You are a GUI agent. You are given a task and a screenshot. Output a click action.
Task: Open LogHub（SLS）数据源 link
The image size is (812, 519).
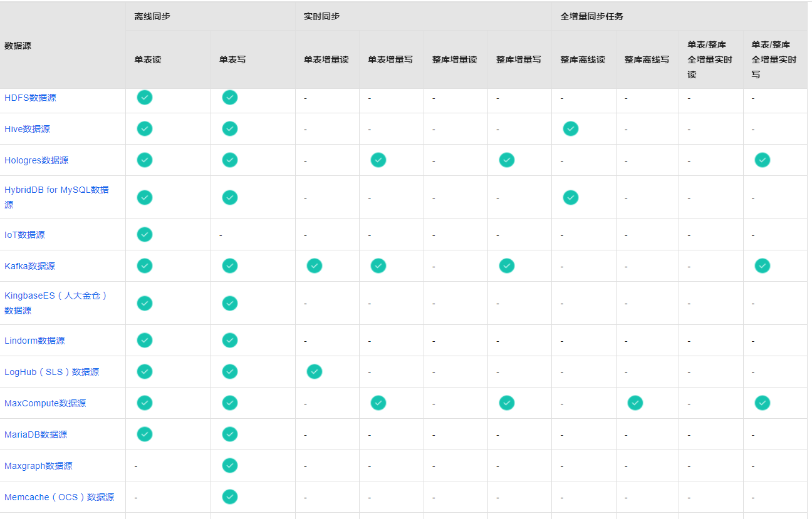tap(51, 372)
